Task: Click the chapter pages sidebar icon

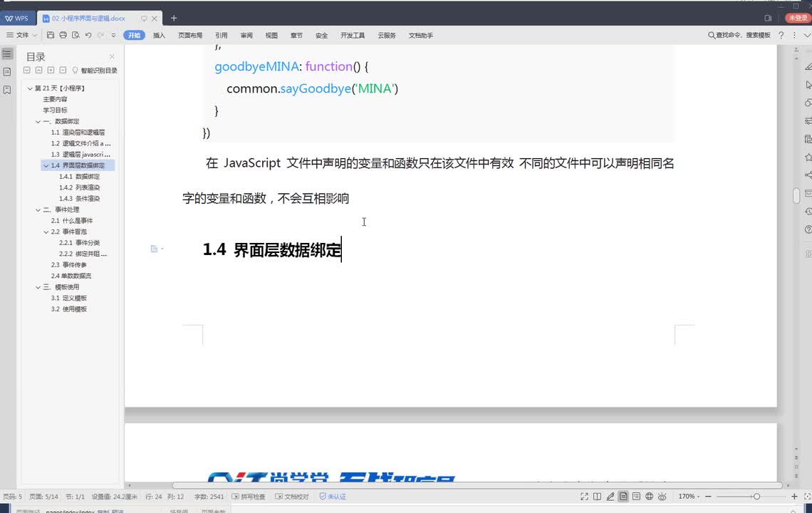Action: pos(6,72)
